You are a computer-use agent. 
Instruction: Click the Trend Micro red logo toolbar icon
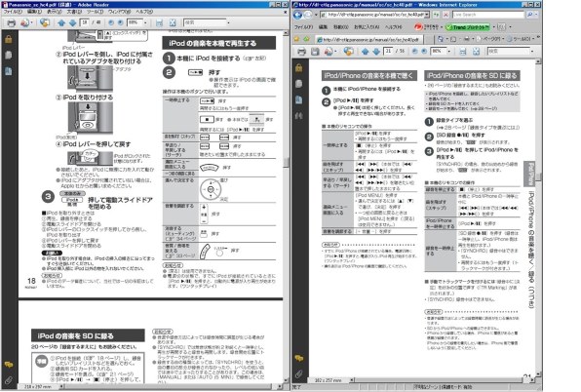(418, 27)
